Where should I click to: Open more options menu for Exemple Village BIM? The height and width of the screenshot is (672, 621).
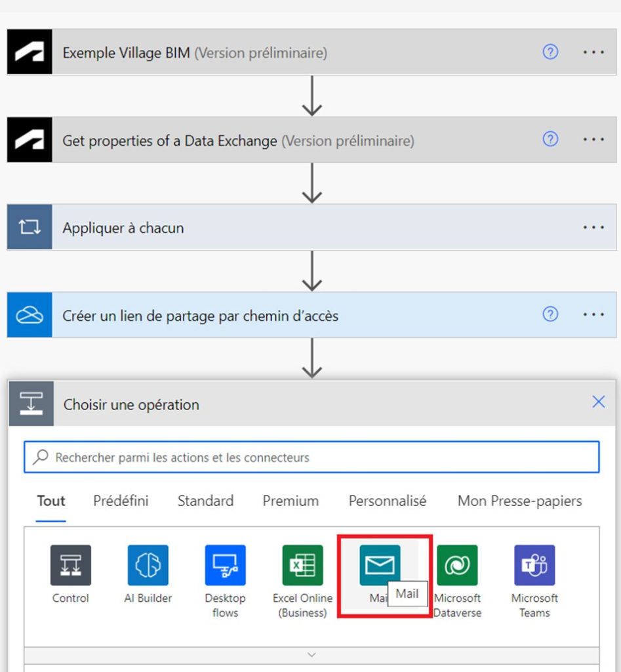(x=593, y=52)
